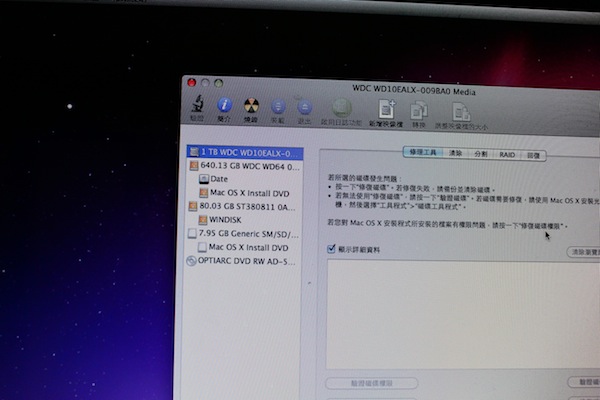Click the Eject toolbar icon

pyautogui.click(x=305, y=108)
